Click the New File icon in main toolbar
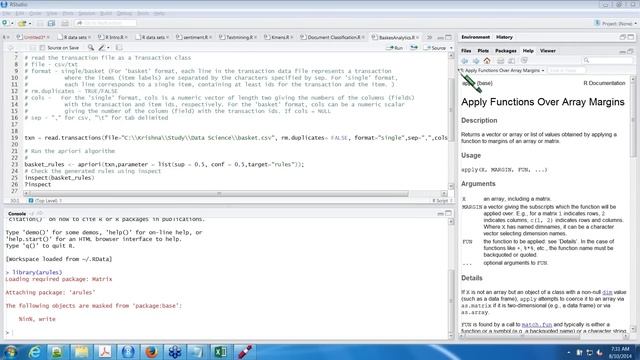The image size is (640, 360). pyautogui.click(x=5, y=23)
